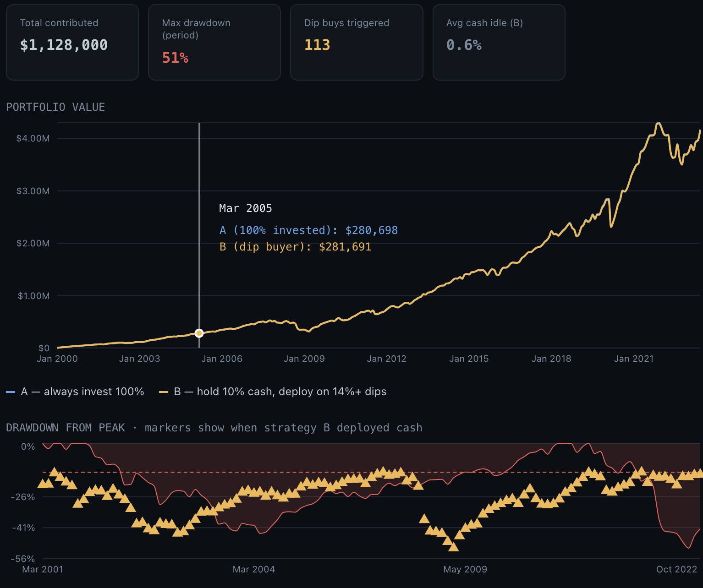
Task: Click the -26% drawdown axis label
Action: click(x=23, y=497)
